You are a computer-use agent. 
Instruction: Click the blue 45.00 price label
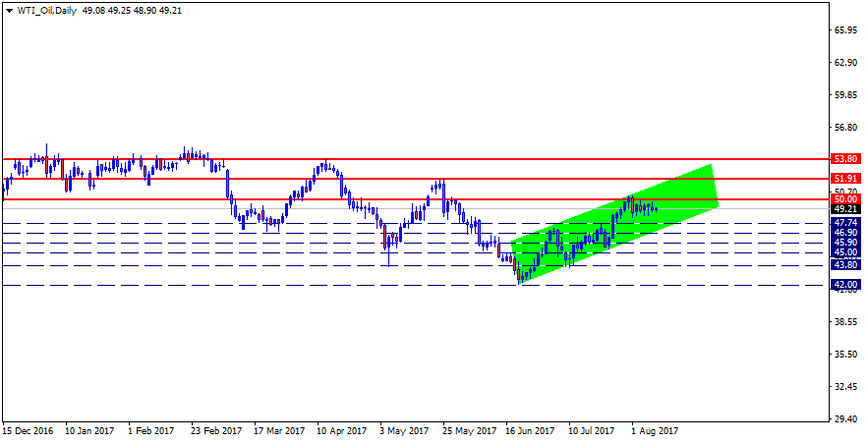[x=845, y=252]
